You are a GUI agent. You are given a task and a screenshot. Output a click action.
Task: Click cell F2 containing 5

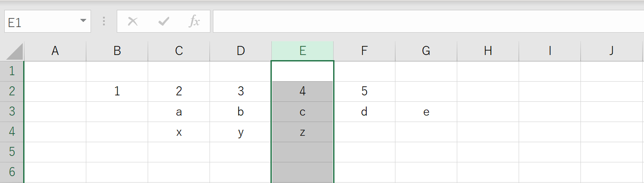[x=365, y=91]
